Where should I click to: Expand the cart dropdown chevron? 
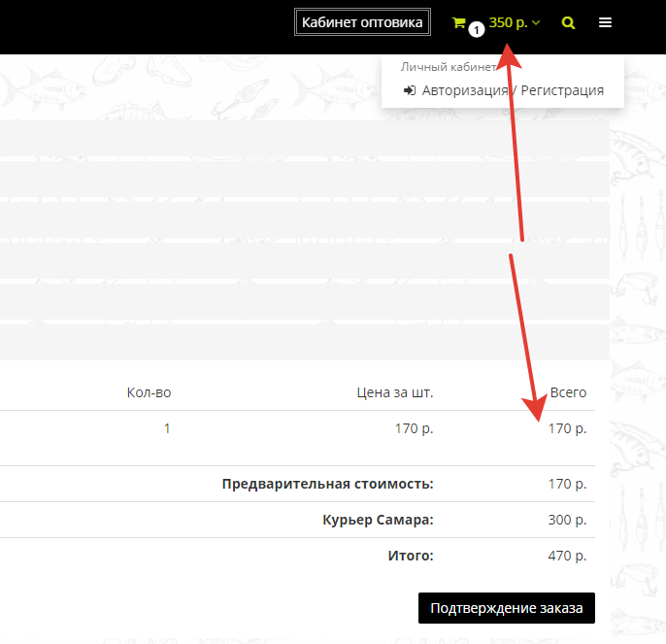coord(536,22)
